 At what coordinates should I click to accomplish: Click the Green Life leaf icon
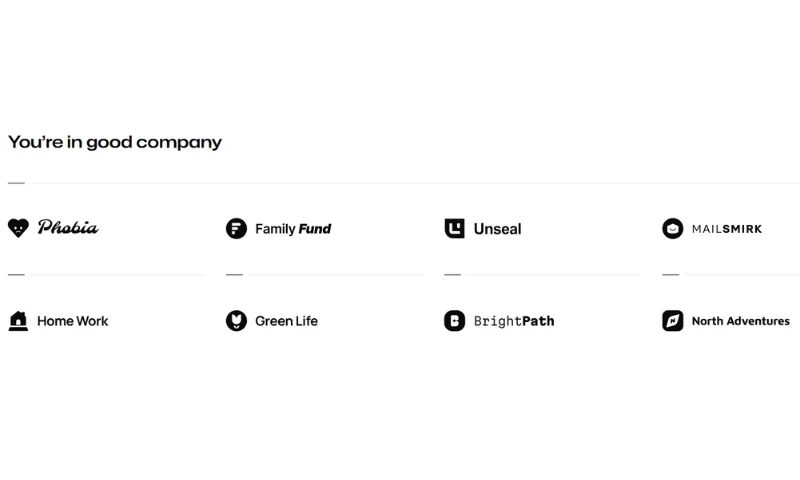click(236, 321)
